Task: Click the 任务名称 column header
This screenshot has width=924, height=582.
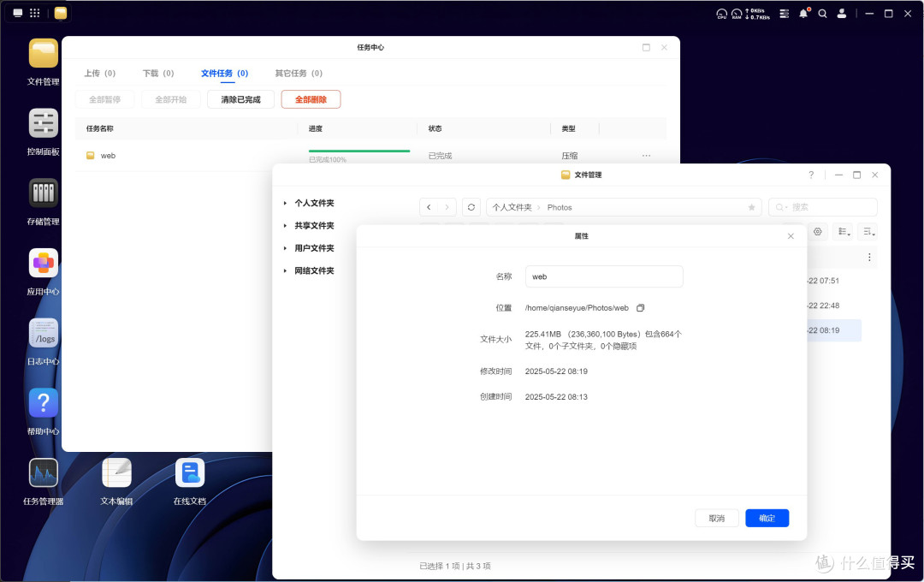Action: click(x=99, y=128)
